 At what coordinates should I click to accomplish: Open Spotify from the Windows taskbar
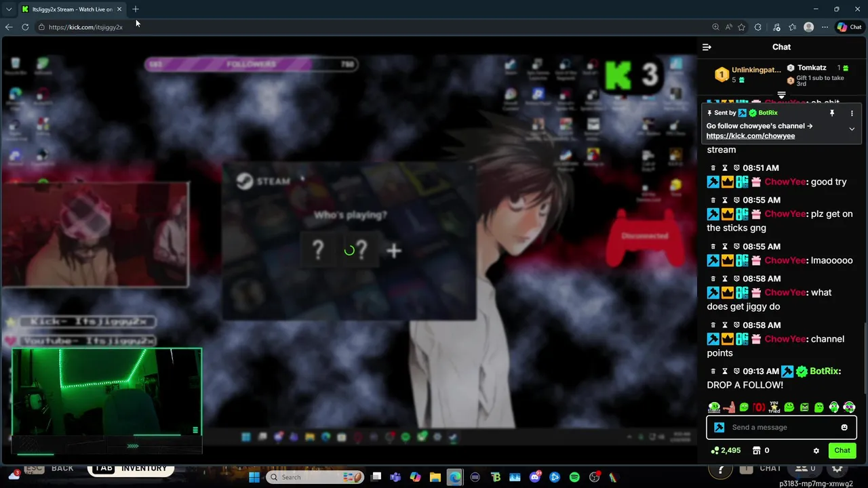click(x=574, y=477)
